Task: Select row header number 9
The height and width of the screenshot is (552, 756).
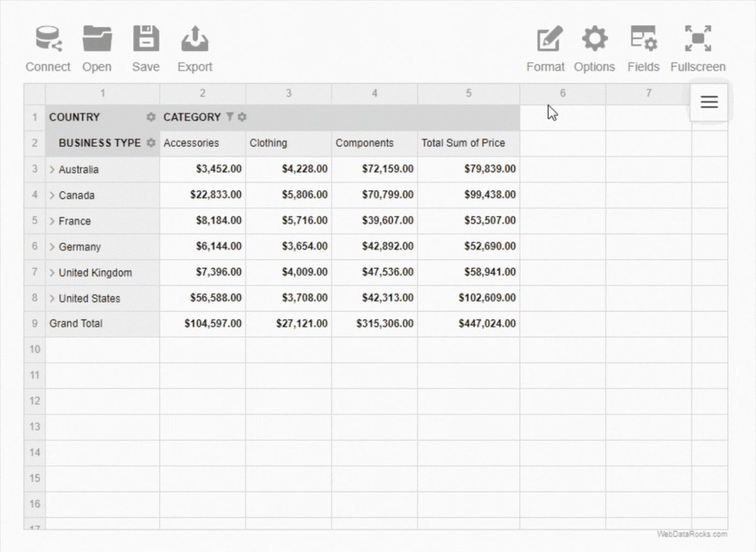Action: pos(35,324)
